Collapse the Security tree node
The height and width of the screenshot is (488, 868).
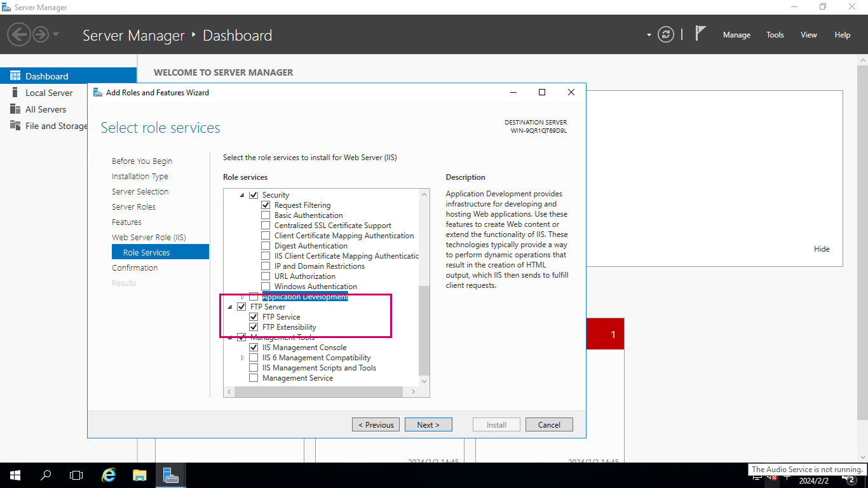(x=242, y=195)
